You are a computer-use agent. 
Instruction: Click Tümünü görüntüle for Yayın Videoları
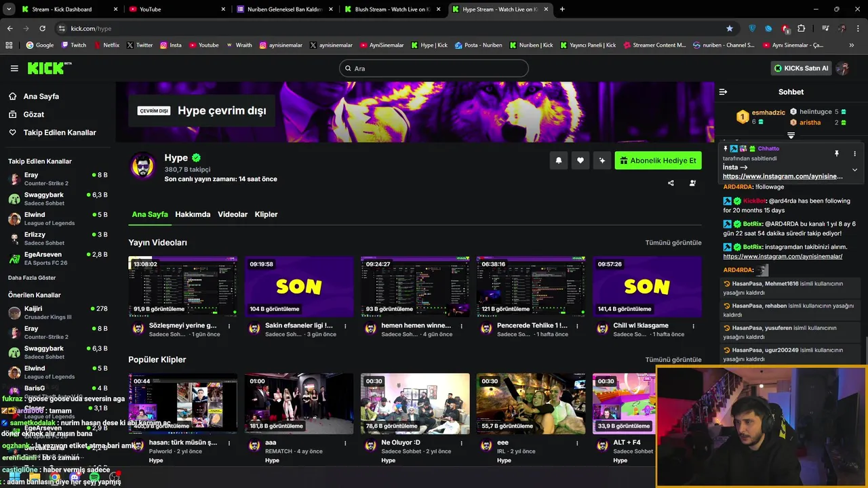pyautogui.click(x=673, y=243)
